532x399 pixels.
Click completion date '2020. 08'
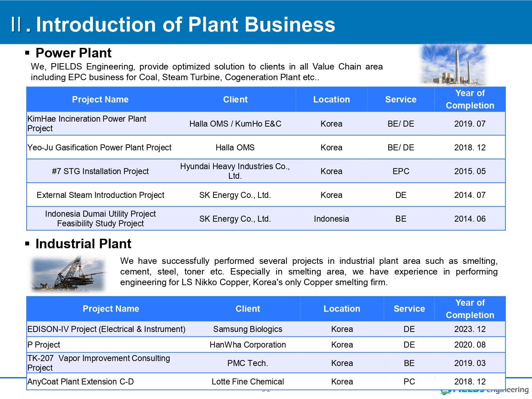coord(470,345)
